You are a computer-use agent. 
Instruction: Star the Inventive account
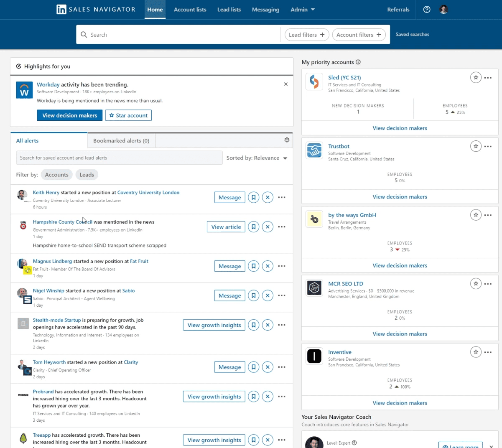476,352
